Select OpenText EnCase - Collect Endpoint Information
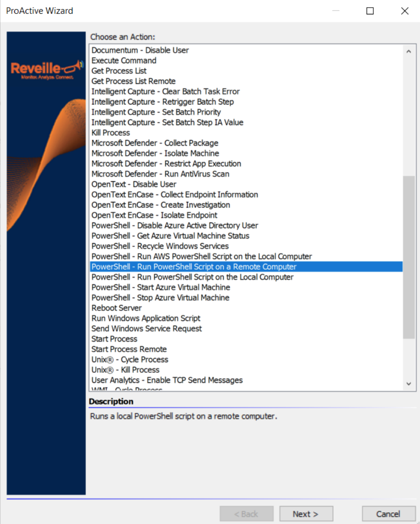The height and width of the screenshot is (524, 420). pos(246,195)
